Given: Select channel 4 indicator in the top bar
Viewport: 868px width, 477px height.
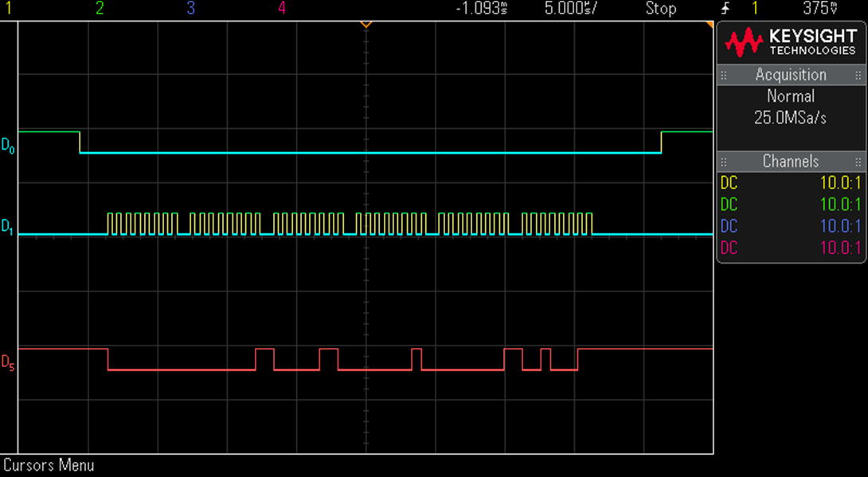Looking at the screenshot, I should pos(282,8).
